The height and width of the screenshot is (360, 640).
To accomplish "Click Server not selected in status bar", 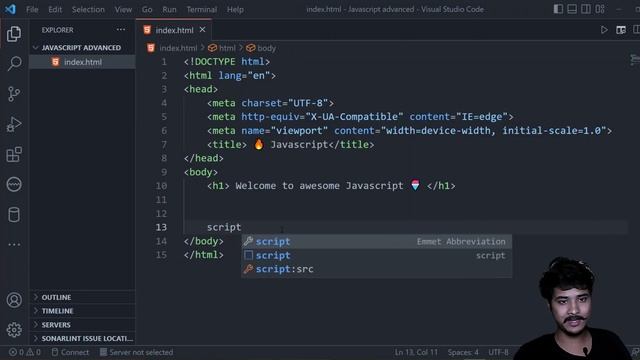I will pos(136,352).
